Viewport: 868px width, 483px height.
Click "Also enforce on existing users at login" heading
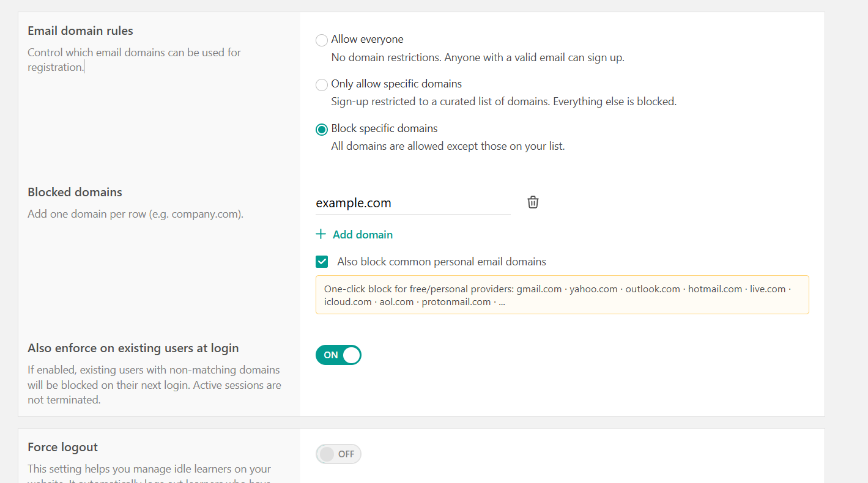tap(133, 348)
